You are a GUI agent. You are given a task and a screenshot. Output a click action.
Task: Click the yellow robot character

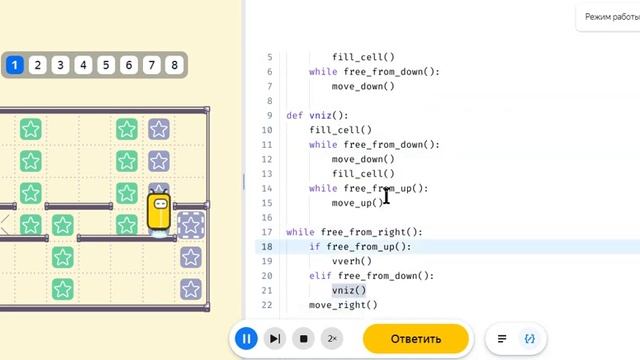click(x=159, y=211)
